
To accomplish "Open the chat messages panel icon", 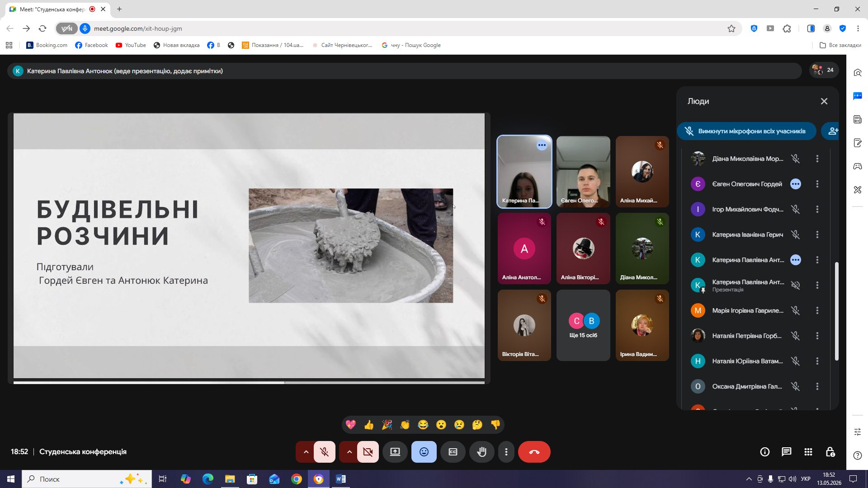I will click(x=787, y=452).
